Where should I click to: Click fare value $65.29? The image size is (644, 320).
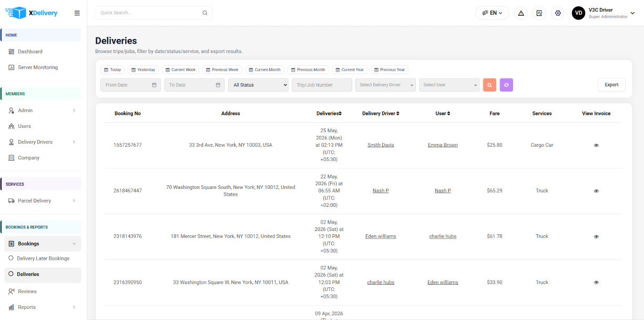[x=495, y=191]
